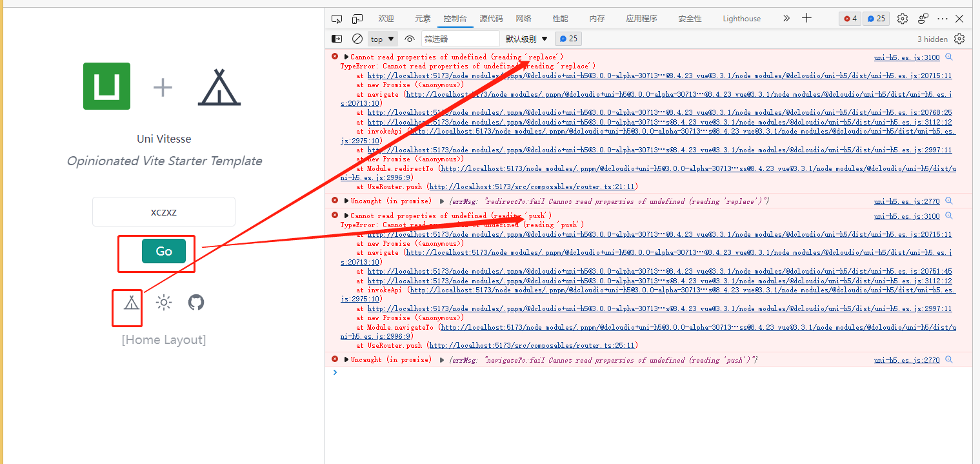Screen dimensions: 980x464
Task: Expand the 'Cannot read properties' error message
Action: (x=346, y=56)
